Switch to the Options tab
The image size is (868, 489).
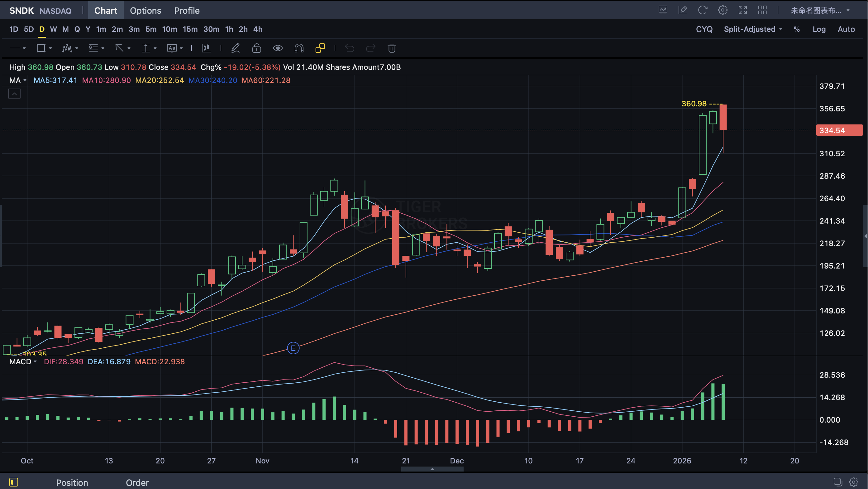[145, 11]
